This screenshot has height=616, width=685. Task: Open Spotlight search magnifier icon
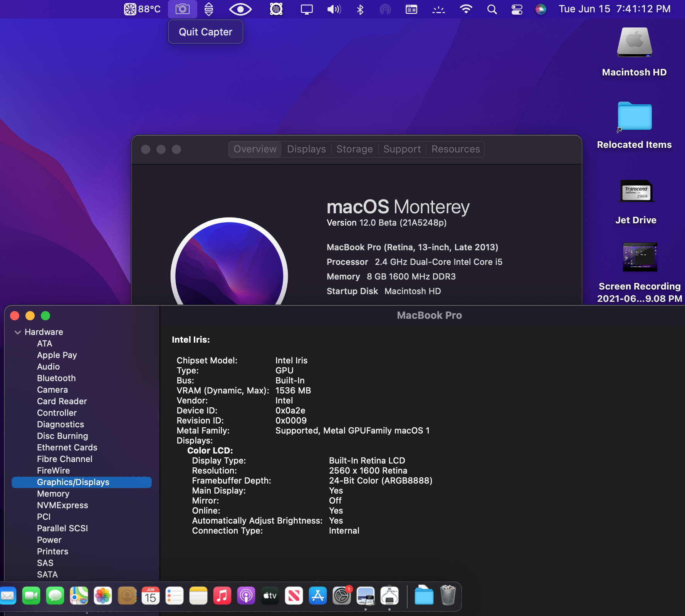[x=492, y=9]
